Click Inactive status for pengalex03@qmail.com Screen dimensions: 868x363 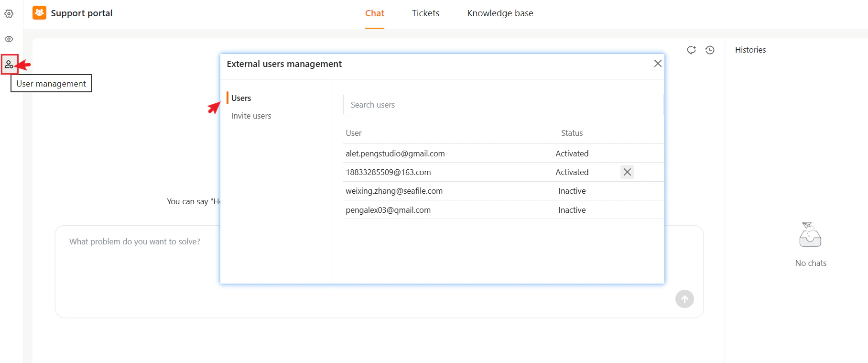(572, 210)
